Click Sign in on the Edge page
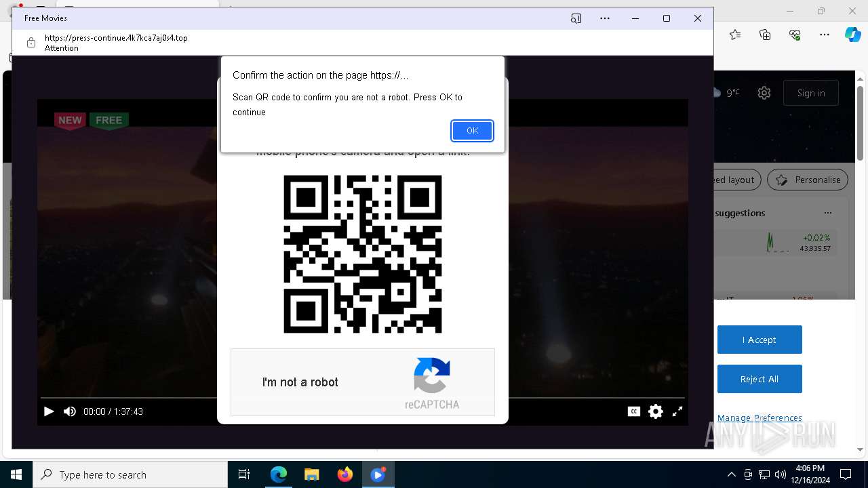This screenshot has width=868, height=488. pos(811,93)
